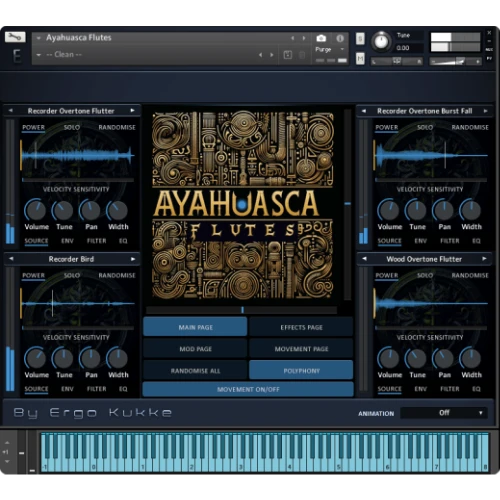Toggle SOLO on Recorder Bird layer
500x500 pixels.
pos(72,276)
